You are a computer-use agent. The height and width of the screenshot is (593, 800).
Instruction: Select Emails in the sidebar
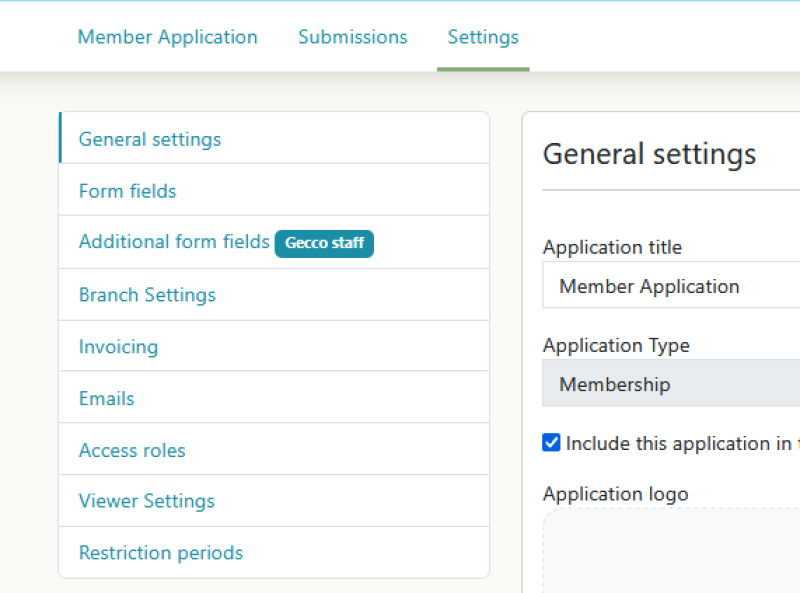pos(106,398)
